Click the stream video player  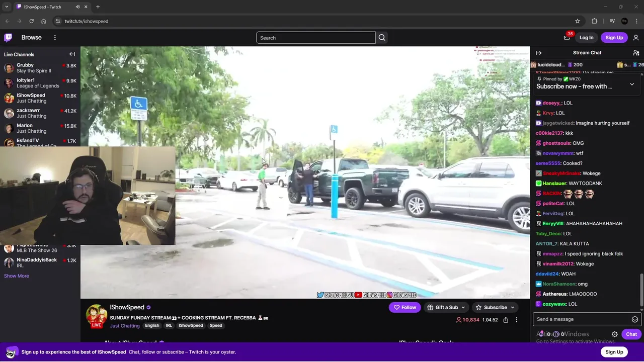[305, 172]
